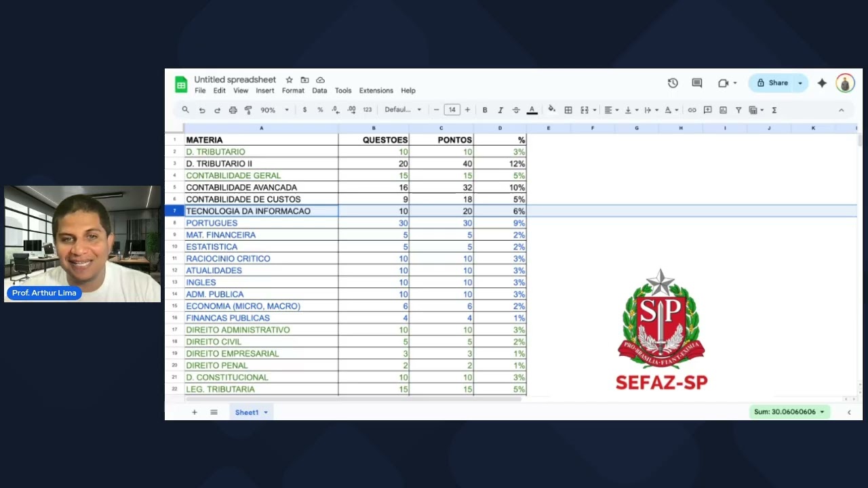Open the Format menu
Viewport: 868px width, 488px height.
click(293, 90)
